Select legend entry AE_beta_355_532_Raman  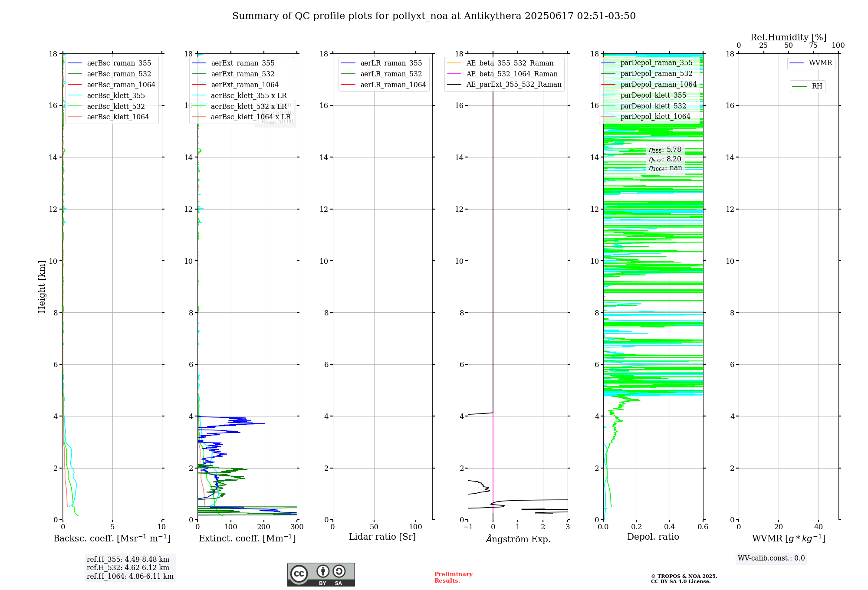(500, 63)
